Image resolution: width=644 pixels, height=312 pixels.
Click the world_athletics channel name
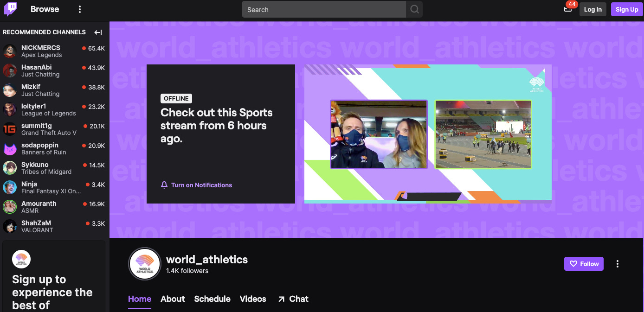click(207, 260)
